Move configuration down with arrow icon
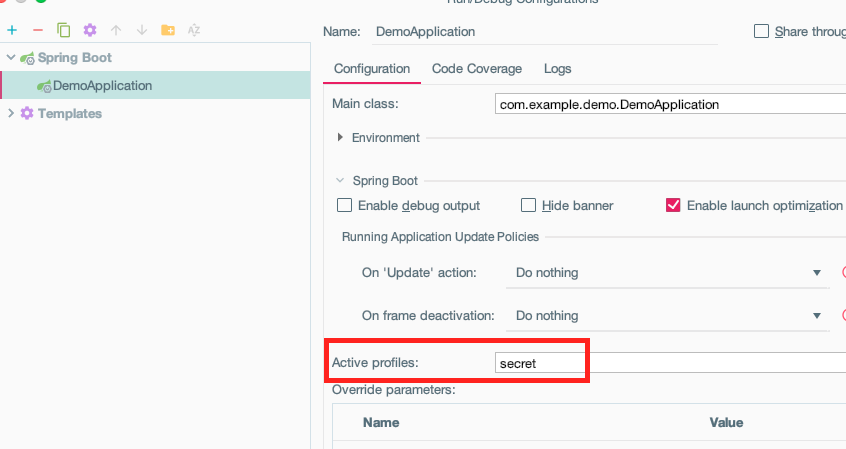Screen dimensions: 846x449 click(x=141, y=30)
